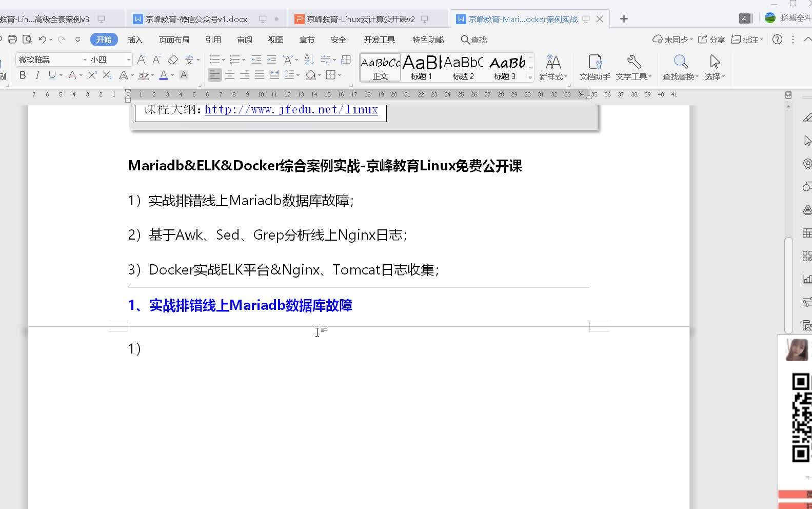This screenshot has width=812, height=509.
Task: Decrease the paragraph indent
Action: click(x=256, y=60)
